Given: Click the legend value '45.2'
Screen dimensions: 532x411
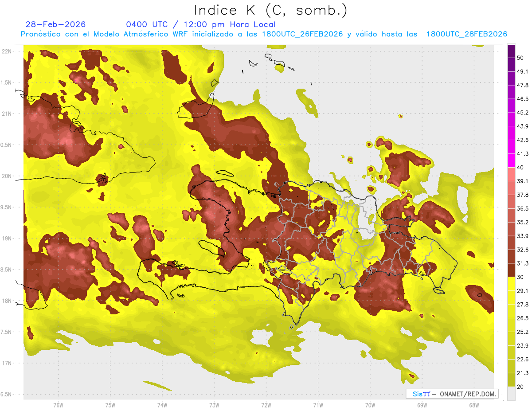Looking at the screenshot, I should (523, 113).
